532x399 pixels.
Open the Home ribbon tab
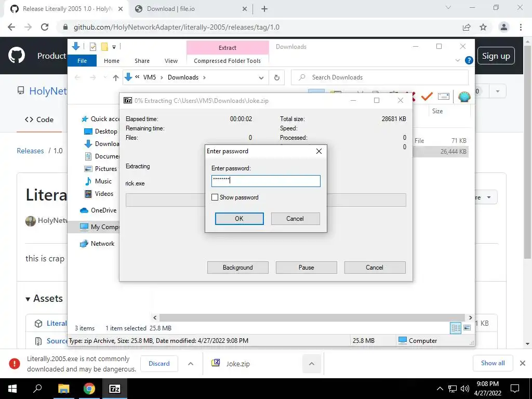pos(112,61)
